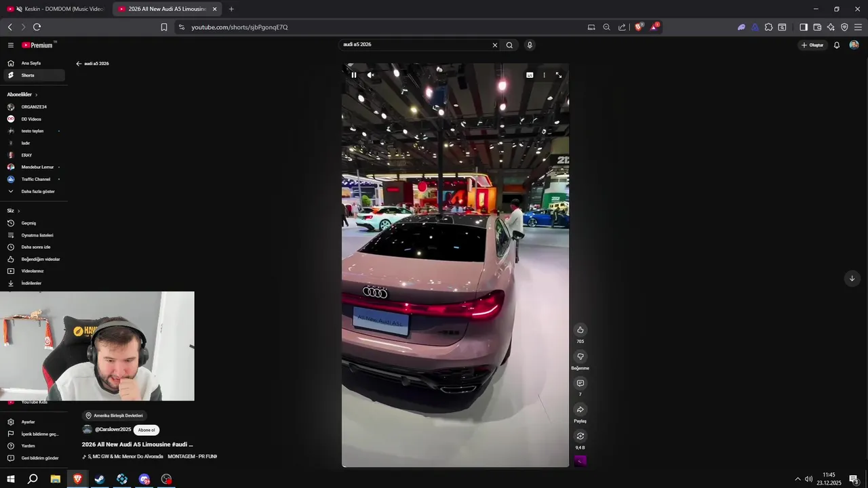Open the Oluştur create button

point(812,45)
